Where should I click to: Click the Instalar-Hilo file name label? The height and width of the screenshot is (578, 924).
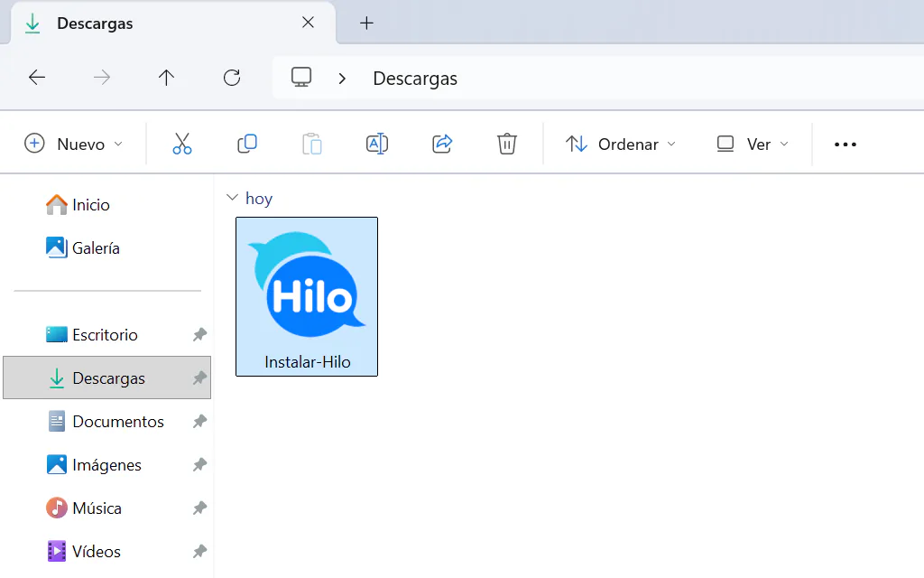click(307, 361)
